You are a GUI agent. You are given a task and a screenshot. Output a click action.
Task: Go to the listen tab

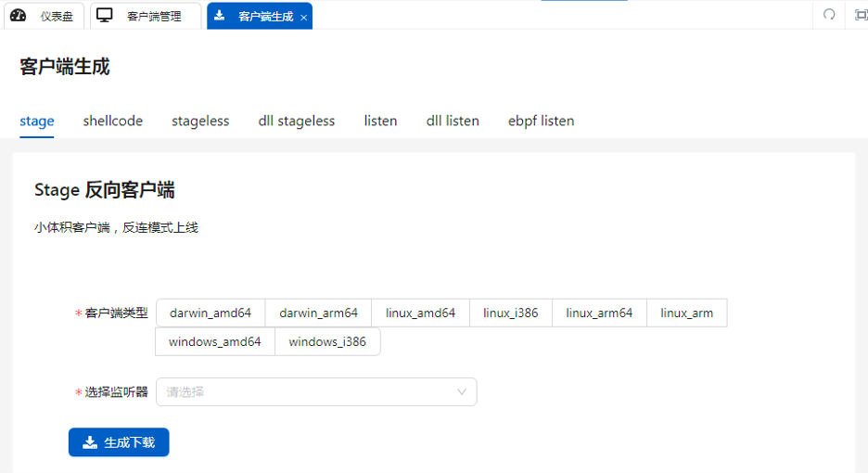click(380, 121)
